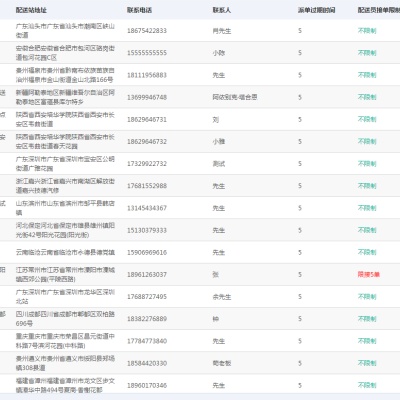
Task: Select phone number 18960170346
Action: 147,385
